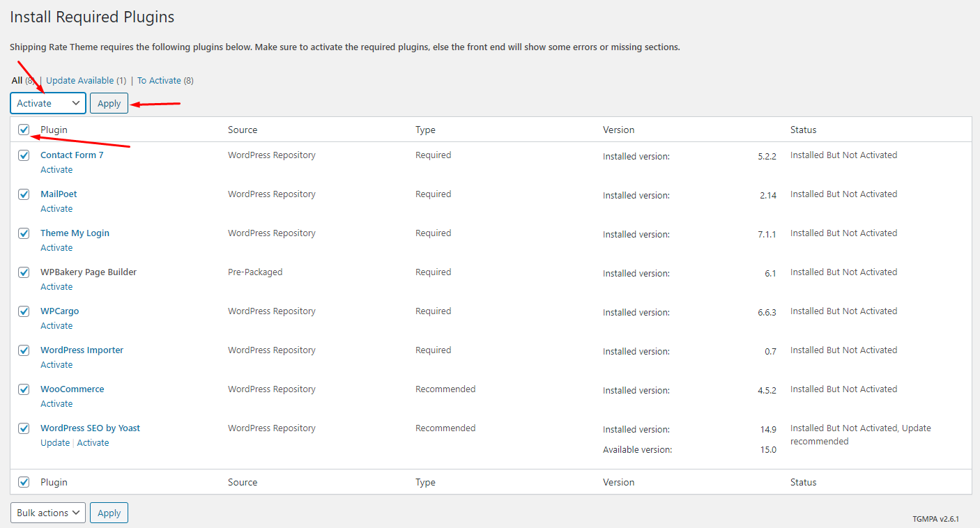Open the Theme My Login plugin link
Viewport: 980px width, 528px height.
(x=75, y=233)
